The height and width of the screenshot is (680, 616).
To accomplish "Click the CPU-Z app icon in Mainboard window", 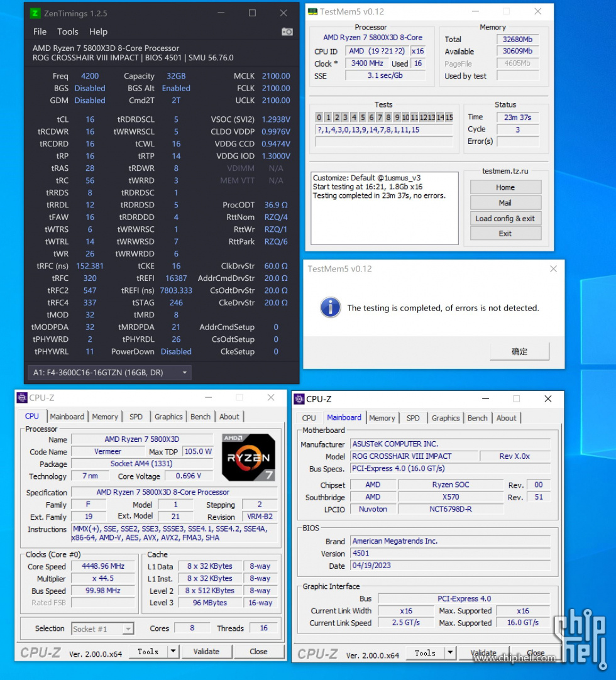I will 299,399.
